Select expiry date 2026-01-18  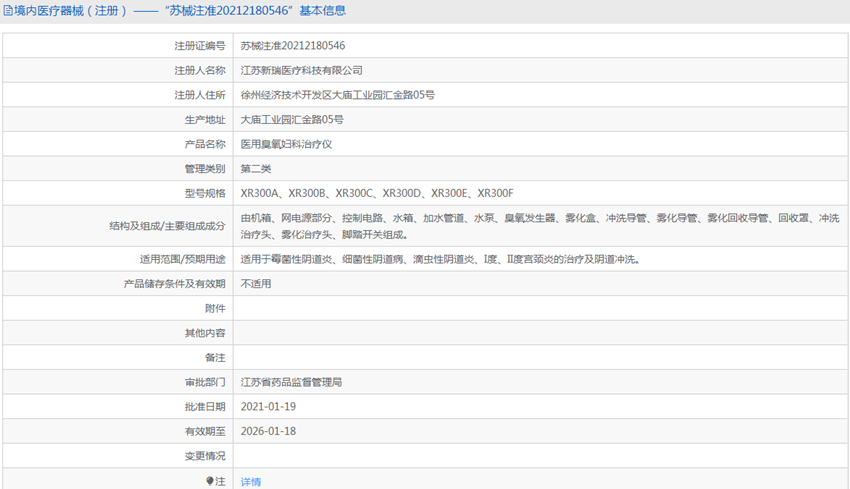pyautogui.click(x=268, y=432)
